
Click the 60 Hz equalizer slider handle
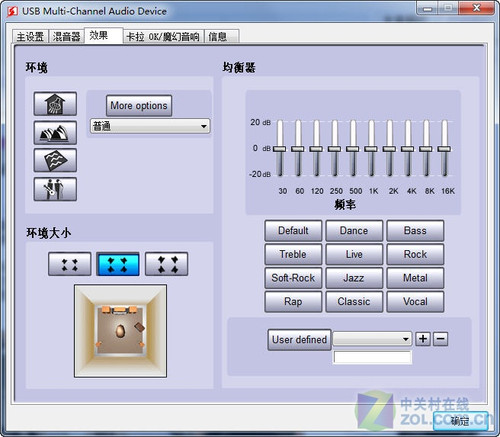pos(298,149)
